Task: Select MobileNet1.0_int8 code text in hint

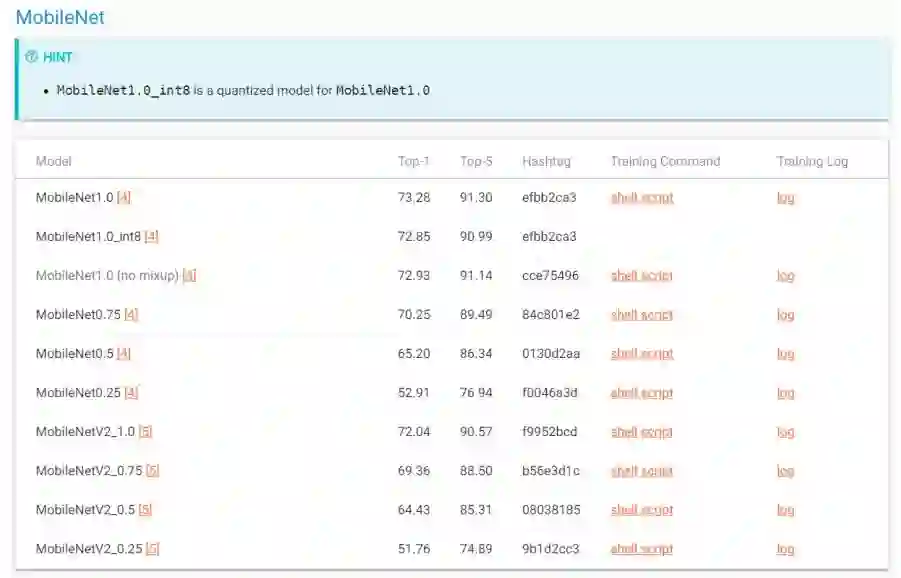Action: pyautogui.click(x=123, y=90)
